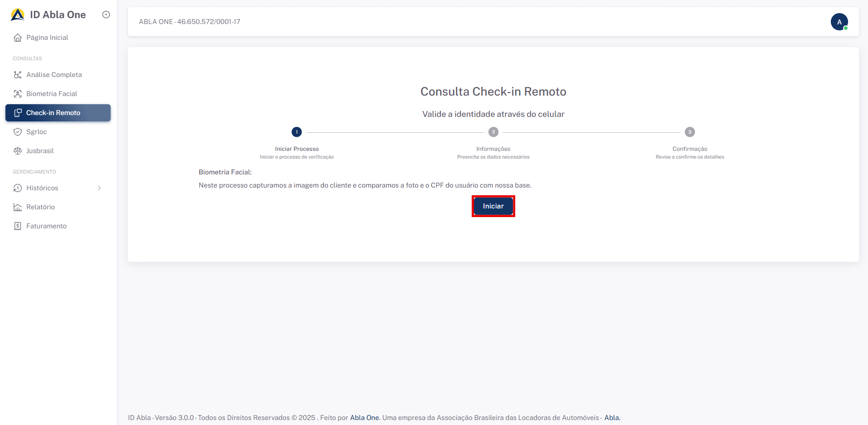Select the Análise Completa icon in sidebar
Viewport: 868px width, 425px height.
[18, 75]
